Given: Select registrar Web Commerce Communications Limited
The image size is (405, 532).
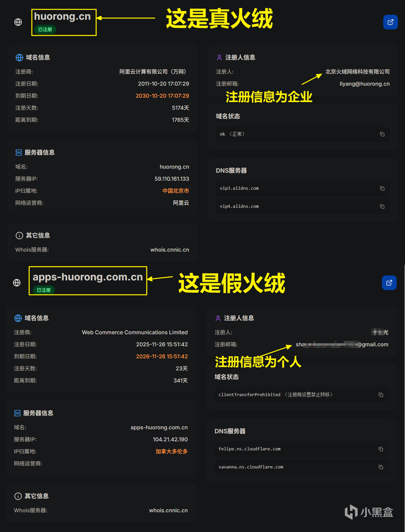Looking at the screenshot, I should click(x=135, y=332).
